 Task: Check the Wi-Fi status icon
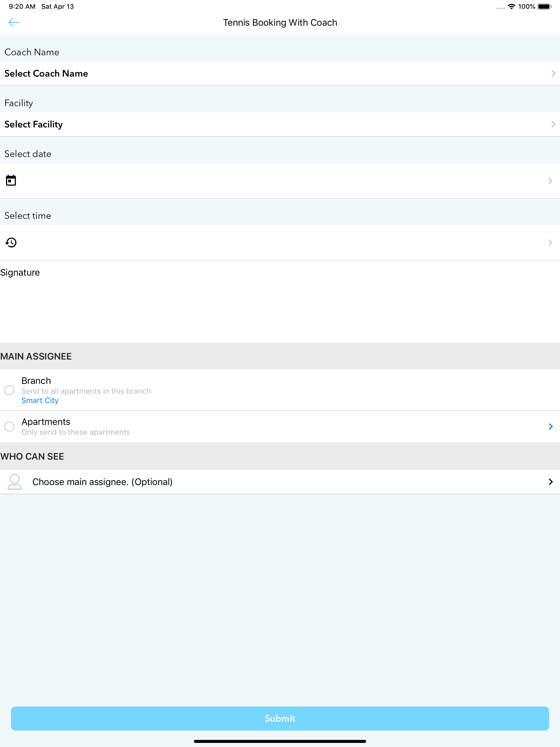click(511, 6)
